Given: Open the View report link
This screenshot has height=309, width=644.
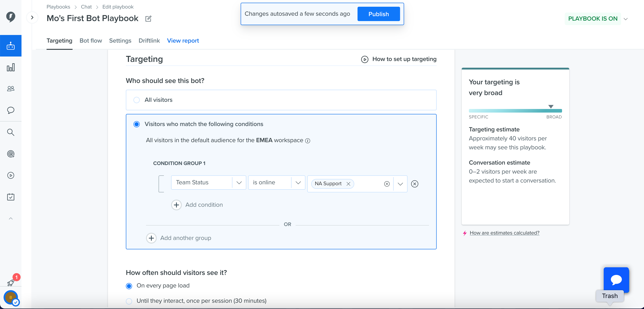Looking at the screenshot, I should pyautogui.click(x=183, y=41).
